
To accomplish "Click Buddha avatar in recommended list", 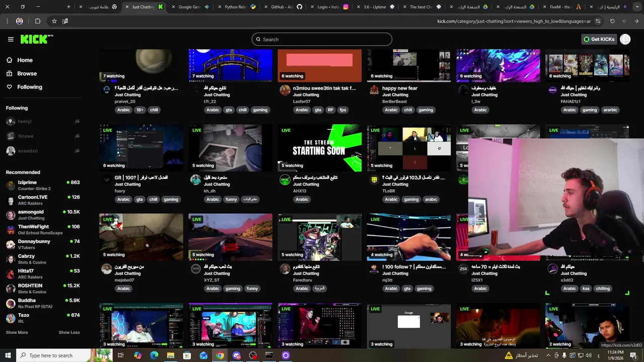I will (11, 303).
